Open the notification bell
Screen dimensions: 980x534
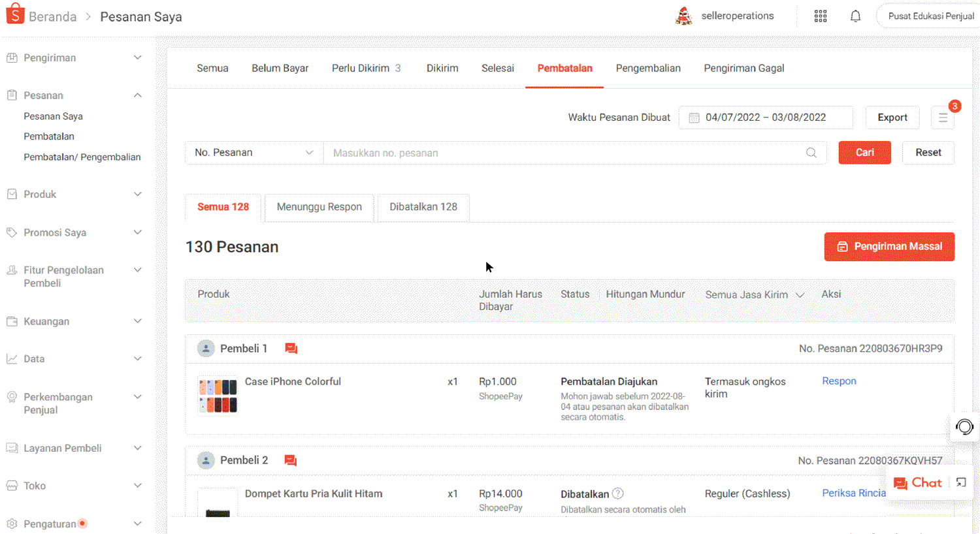tap(855, 15)
